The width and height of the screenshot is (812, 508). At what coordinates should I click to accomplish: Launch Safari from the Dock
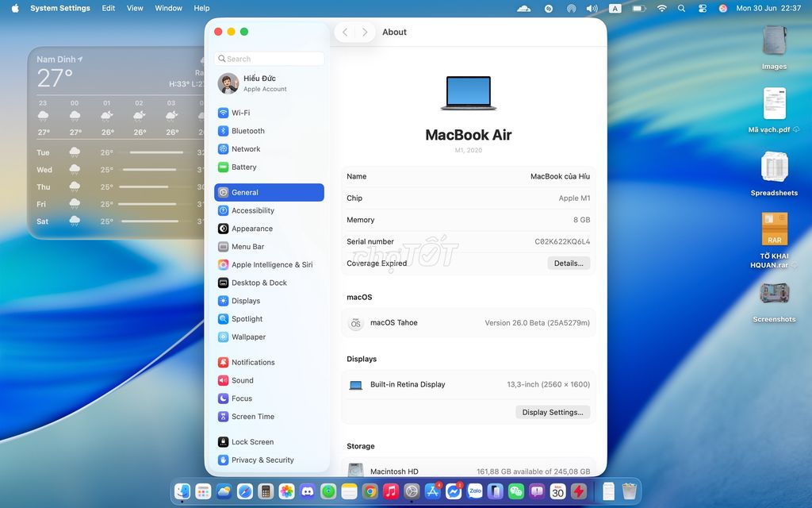click(x=245, y=491)
